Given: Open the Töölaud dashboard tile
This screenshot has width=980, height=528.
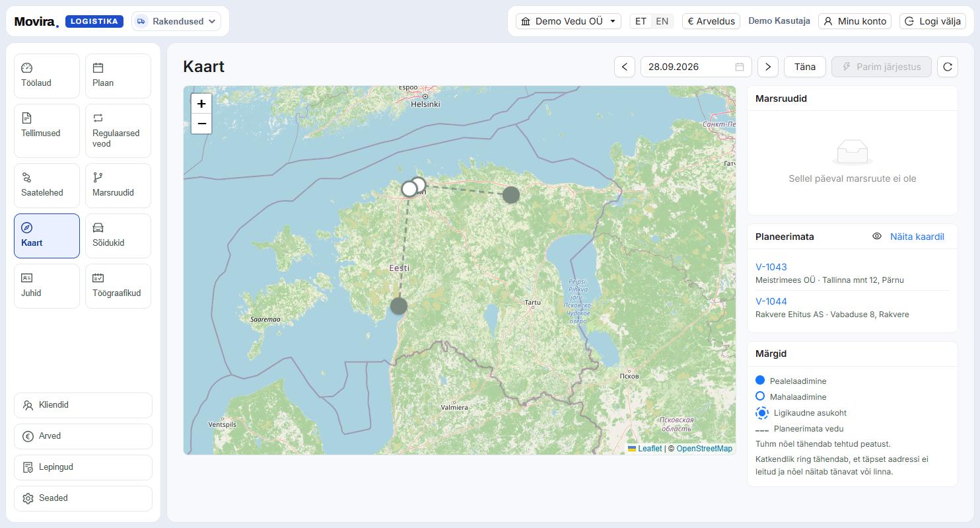Looking at the screenshot, I should point(47,76).
